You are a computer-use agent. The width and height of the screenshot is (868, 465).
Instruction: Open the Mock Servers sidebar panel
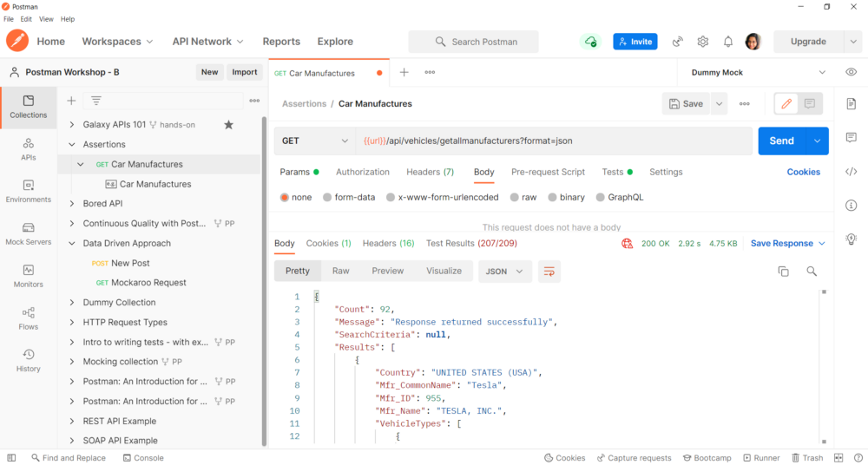pos(28,233)
